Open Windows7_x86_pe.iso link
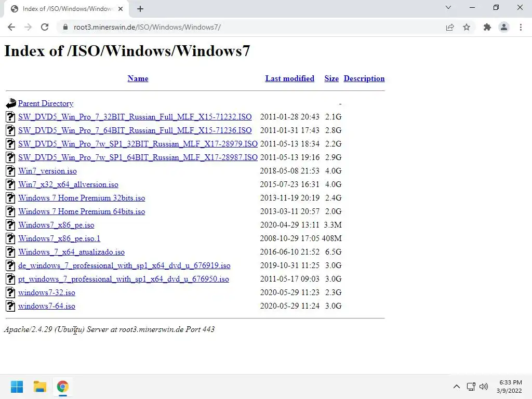The width and height of the screenshot is (532, 399). click(56, 225)
